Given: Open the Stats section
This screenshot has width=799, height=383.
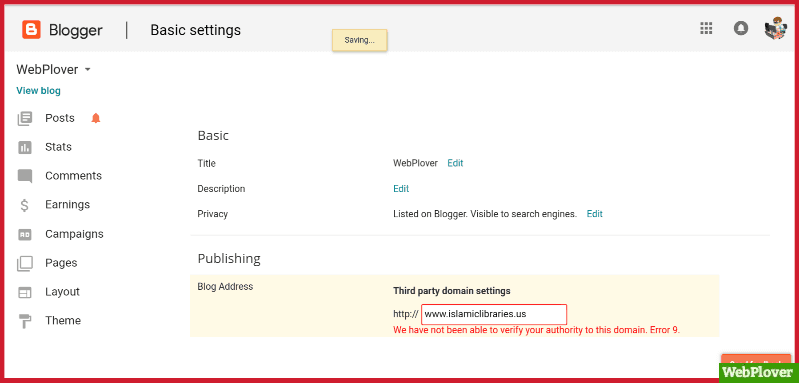Looking at the screenshot, I should (58, 147).
